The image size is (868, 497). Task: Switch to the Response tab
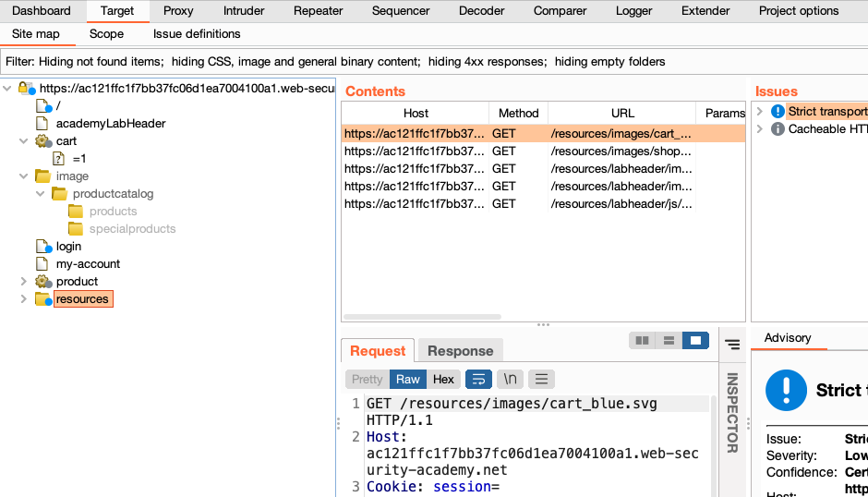click(x=460, y=351)
